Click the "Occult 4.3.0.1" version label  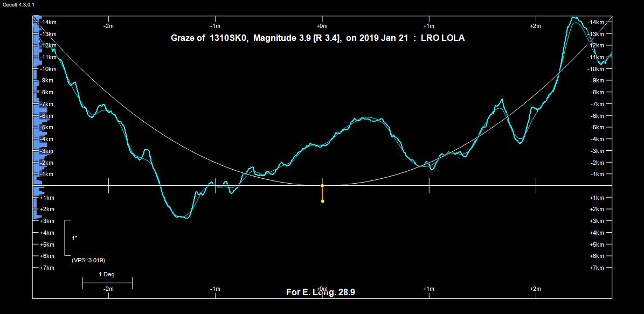[19, 4]
